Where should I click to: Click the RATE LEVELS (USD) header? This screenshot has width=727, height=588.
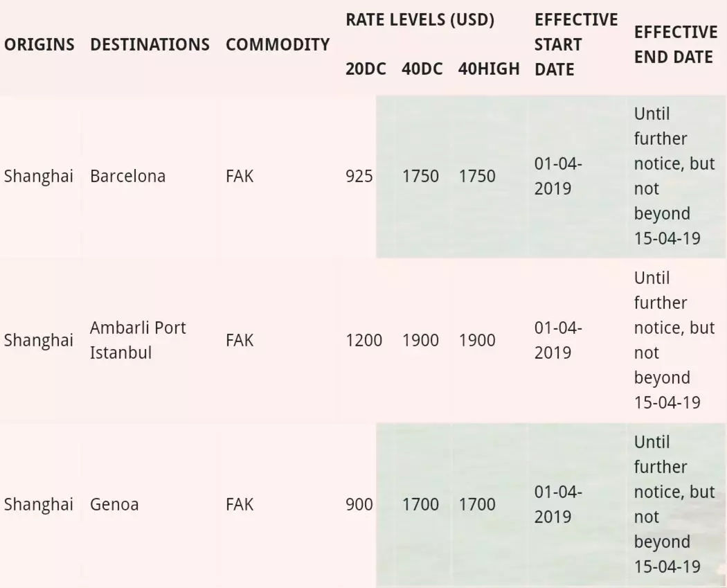420,20
